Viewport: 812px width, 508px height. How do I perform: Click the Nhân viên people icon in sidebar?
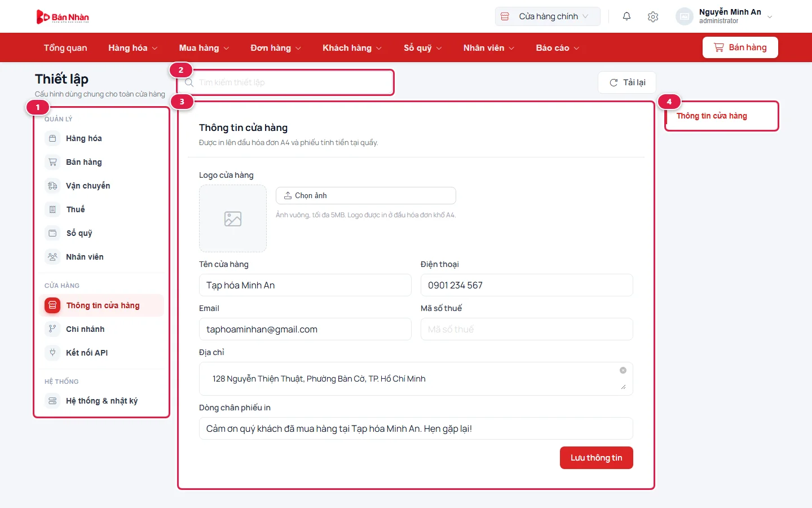point(52,257)
